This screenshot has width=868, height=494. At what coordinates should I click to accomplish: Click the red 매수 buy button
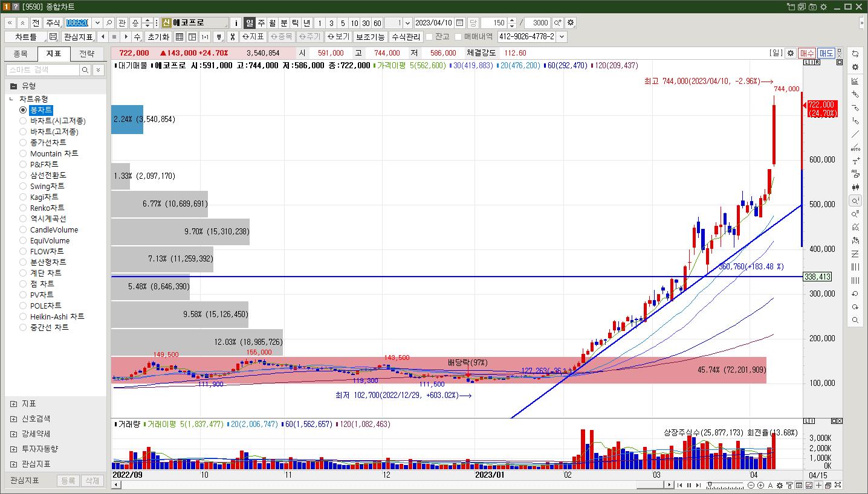pos(807,53)
